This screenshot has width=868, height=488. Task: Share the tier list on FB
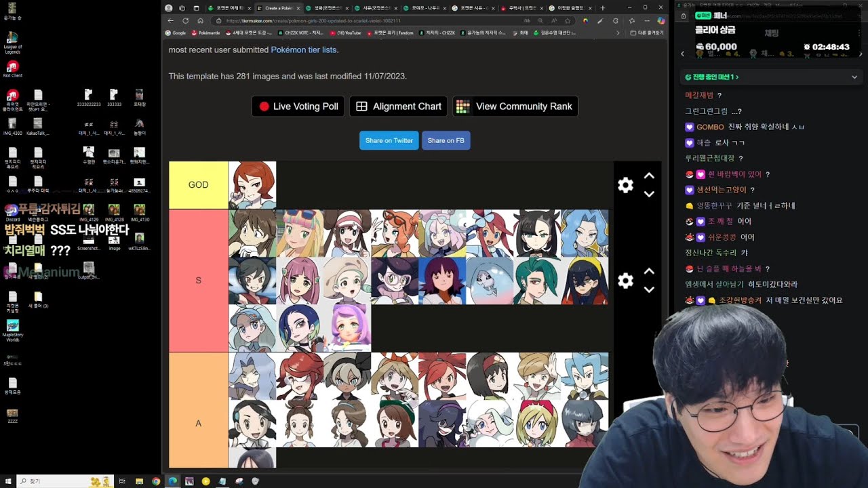446,140
